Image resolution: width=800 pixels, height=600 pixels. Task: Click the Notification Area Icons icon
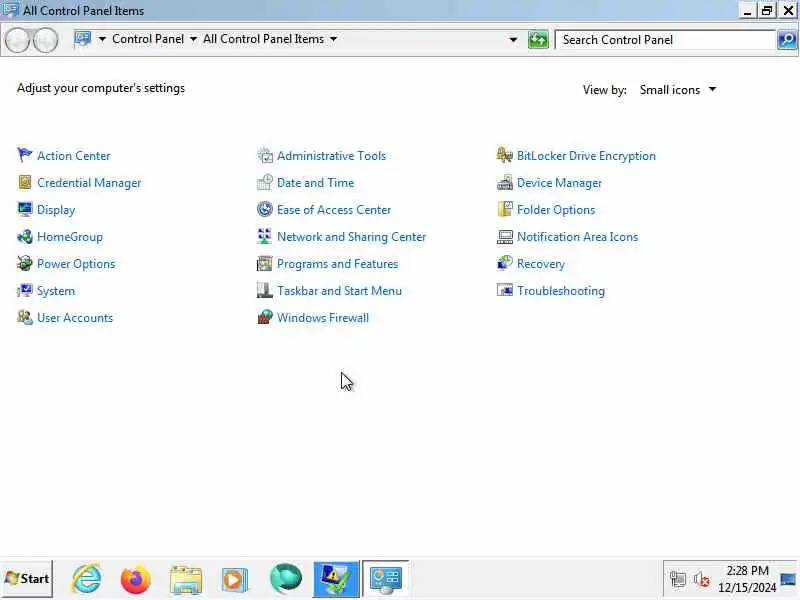(505, 236)
